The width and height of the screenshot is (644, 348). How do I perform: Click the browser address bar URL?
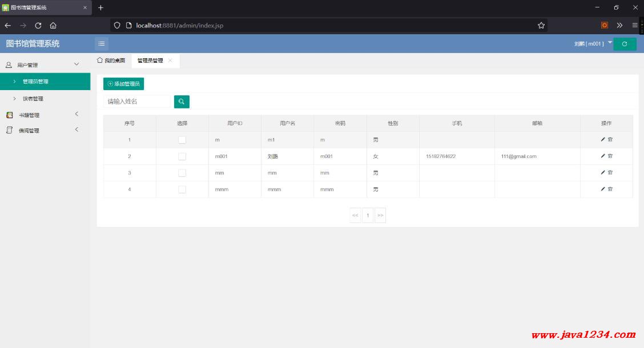(x=180, y=26)
